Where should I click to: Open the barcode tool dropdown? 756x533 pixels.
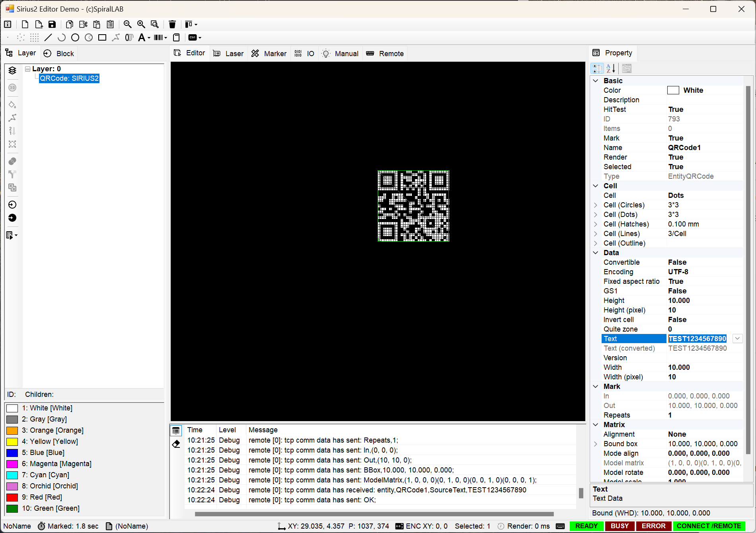(166, 38)
